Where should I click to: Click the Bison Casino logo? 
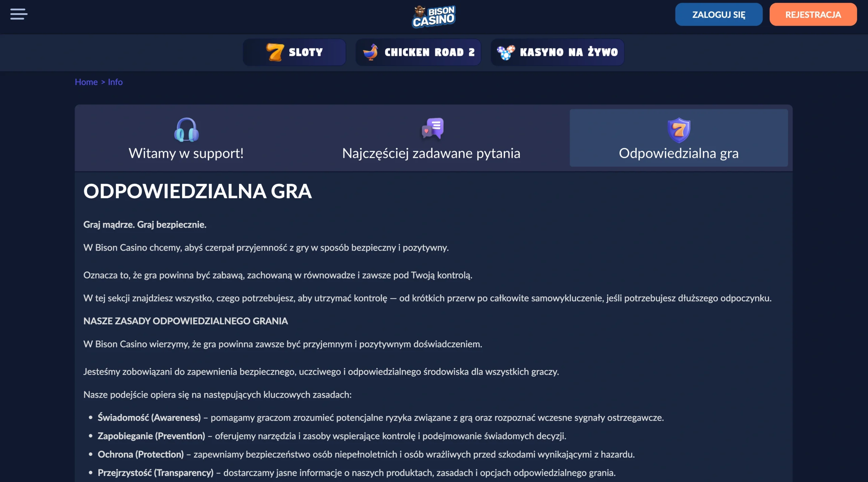(434, 16)
